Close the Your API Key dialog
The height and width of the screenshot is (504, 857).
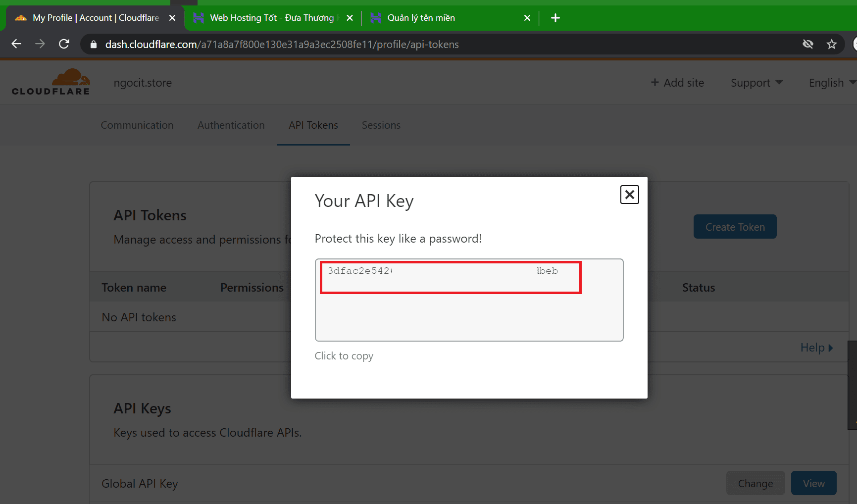(629, 195)
